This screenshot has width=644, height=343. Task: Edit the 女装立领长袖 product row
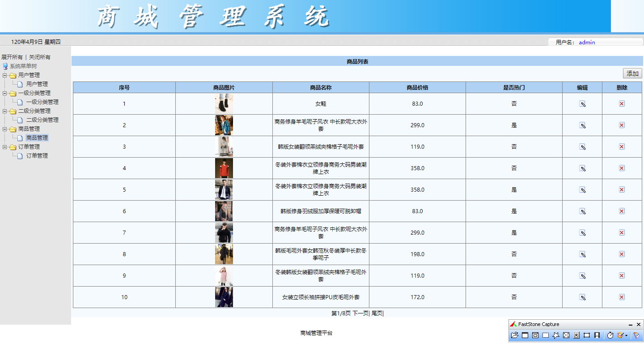tap(582, 297)
